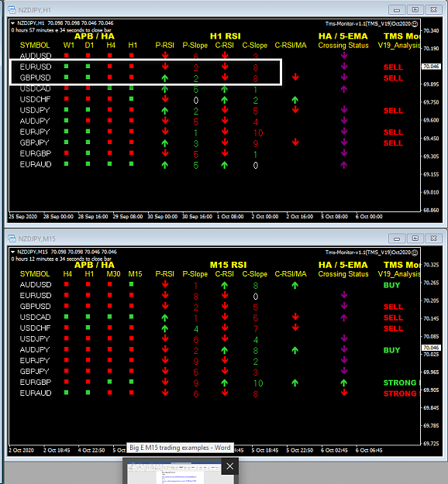The image size is (448, 484).
Task: Click the 70.340 price on H1 price scale
Action: point(431,30)
